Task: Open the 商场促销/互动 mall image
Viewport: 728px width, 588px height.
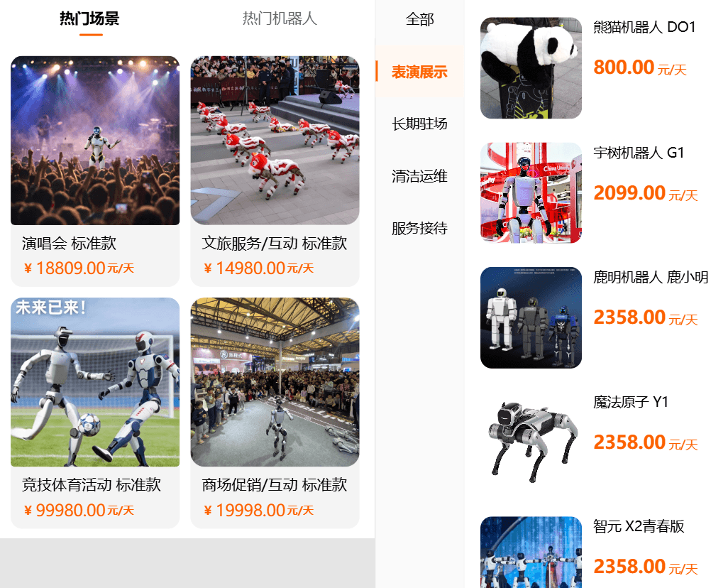Action: [x=275, y=382]
